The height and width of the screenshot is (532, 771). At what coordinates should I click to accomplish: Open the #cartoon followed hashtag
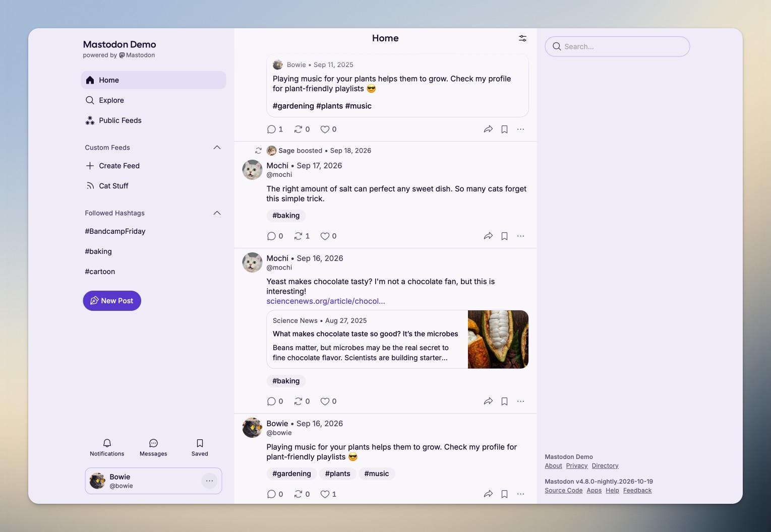100,272
